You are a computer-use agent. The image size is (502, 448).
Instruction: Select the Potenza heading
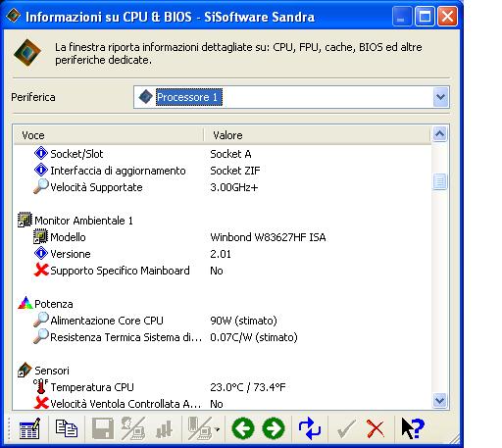(x=54, y=304)
